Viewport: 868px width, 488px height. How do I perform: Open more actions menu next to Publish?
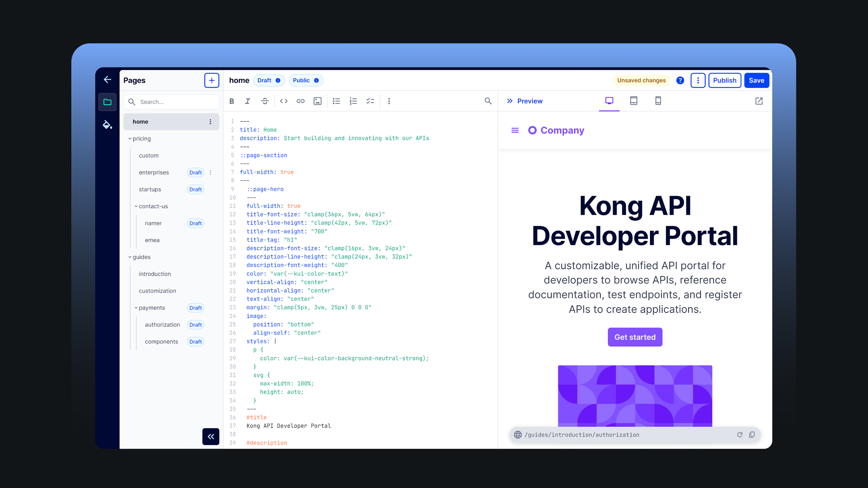[698, 80]
